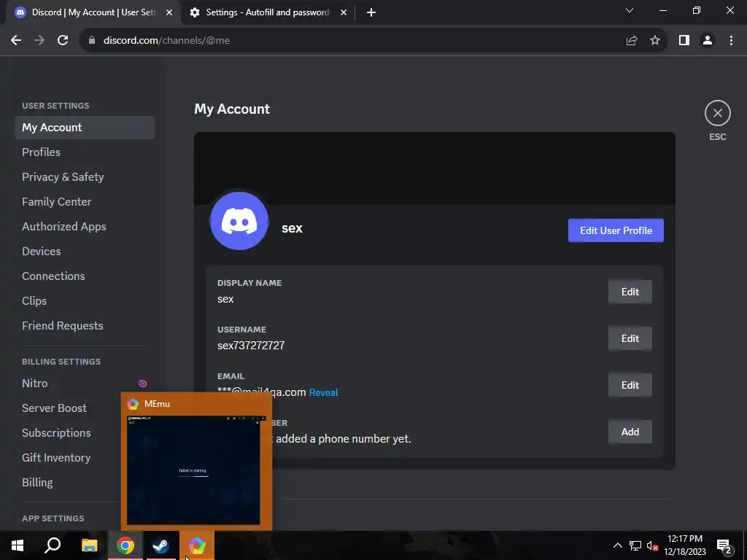Add a phone number
Screen dimensions: 747x560
(x=630, y=432)
